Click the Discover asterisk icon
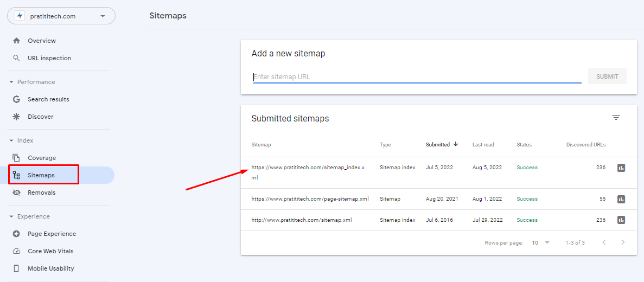The width and height of the screenshot is (644, 282). point(16,117)
